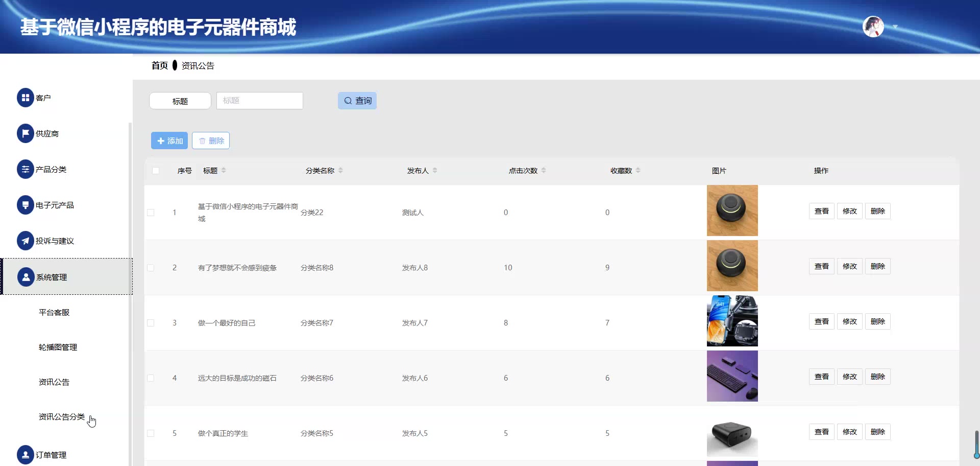The height and width of the screenshot is (466, 980).
Task: Click the 产品分类 sliders icon
Action: tap(25, 169)
